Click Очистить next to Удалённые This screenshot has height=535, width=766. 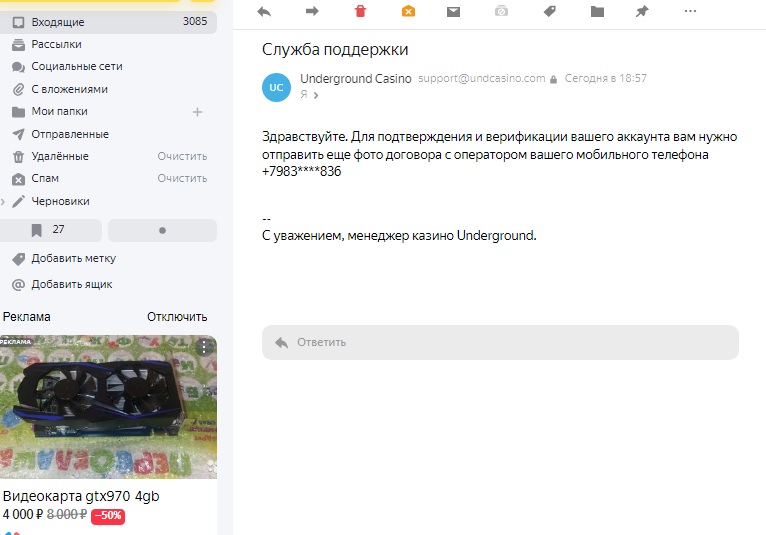182,156
